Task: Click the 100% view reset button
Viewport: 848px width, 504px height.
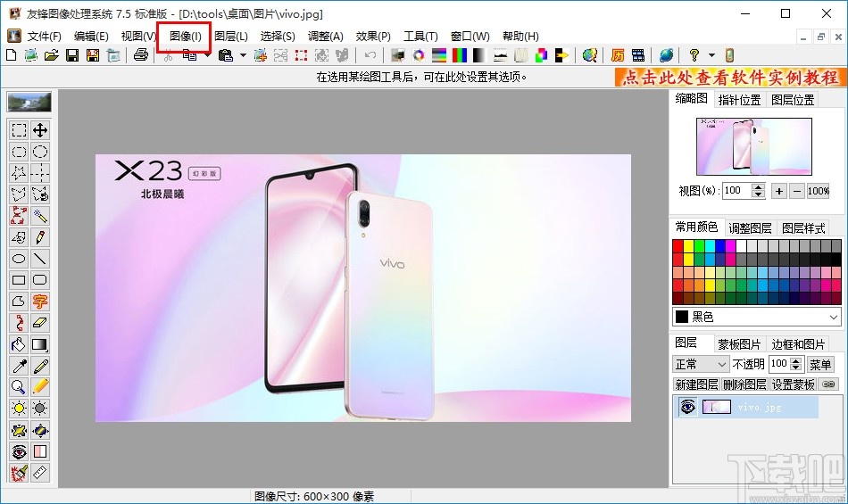Action: pos(819,191)
